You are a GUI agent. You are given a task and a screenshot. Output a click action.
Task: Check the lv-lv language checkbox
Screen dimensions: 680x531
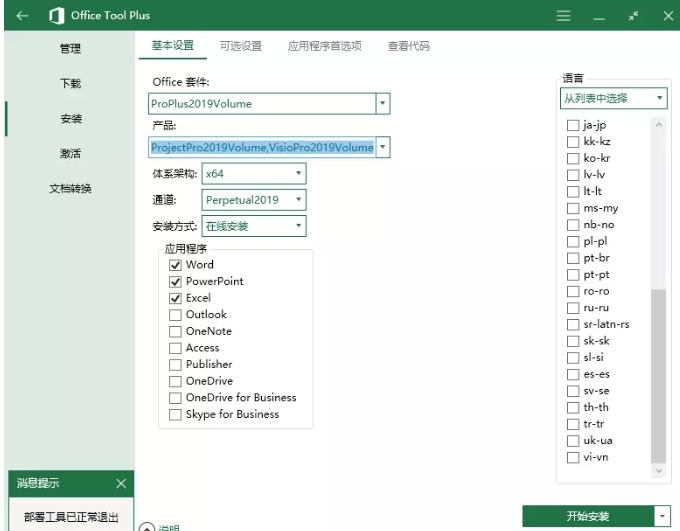[573, 175]
